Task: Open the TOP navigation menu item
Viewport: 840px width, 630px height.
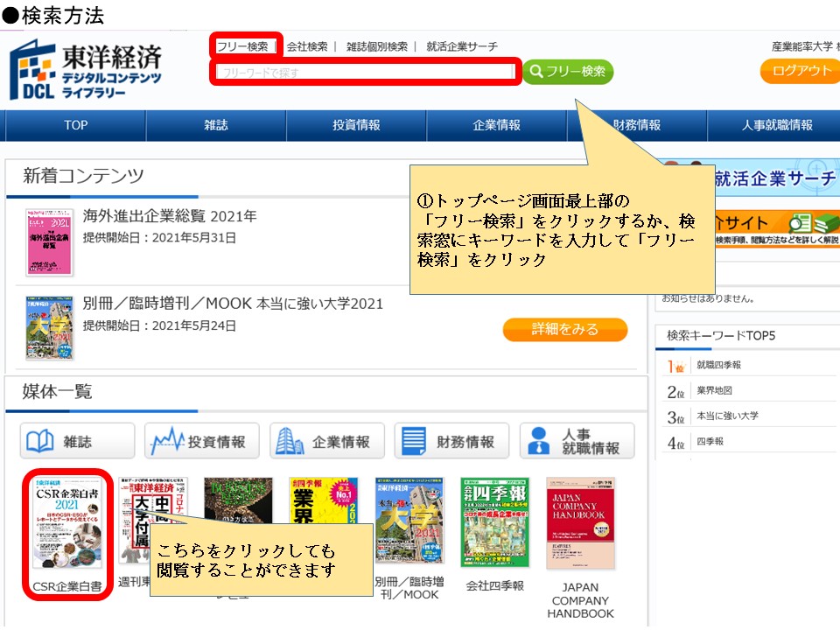Action: 75,125
